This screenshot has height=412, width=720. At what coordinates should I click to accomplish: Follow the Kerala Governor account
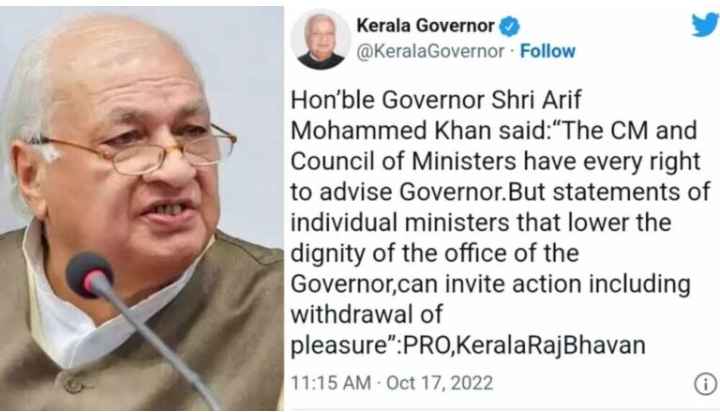coord(547,51)
